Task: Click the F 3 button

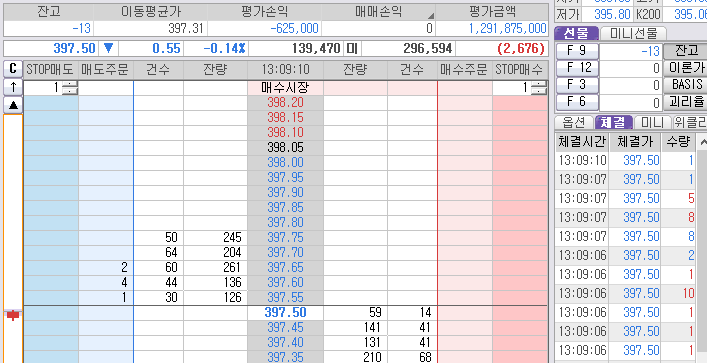Action: (x=577, y=85)
